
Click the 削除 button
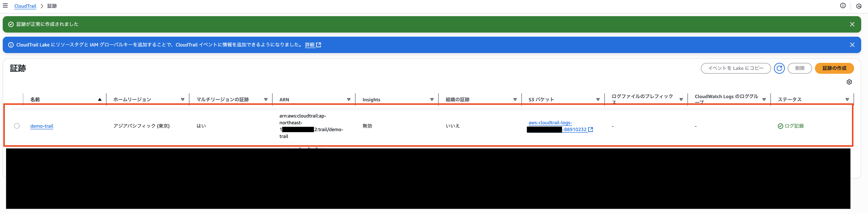click(800, 68)
